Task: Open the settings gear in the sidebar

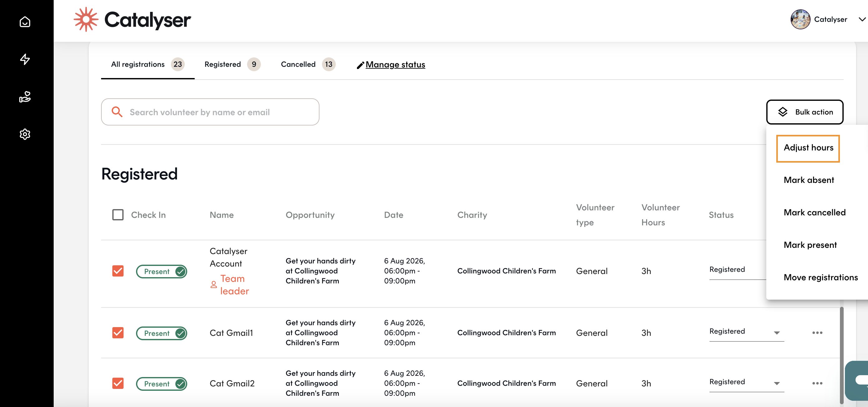Action: pos(25,134)
